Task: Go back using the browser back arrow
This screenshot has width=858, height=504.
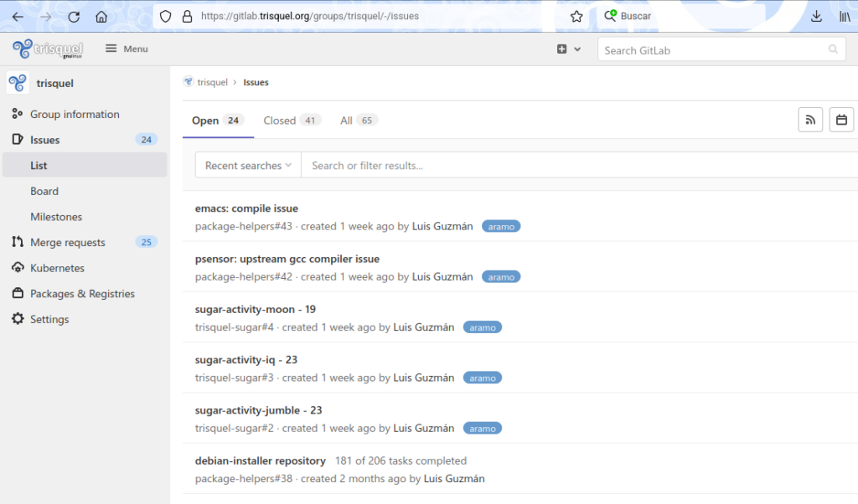Action: pos(18,17)
